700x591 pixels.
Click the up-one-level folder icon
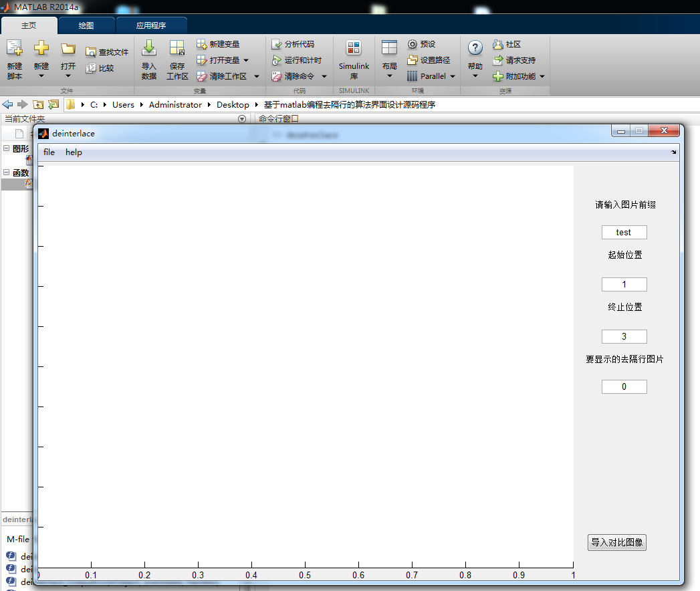38,104
